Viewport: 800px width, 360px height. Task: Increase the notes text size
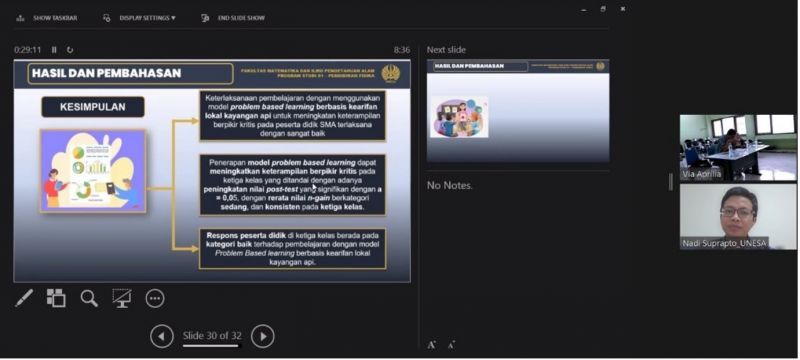pyautogui.click(x=432, y=345)
